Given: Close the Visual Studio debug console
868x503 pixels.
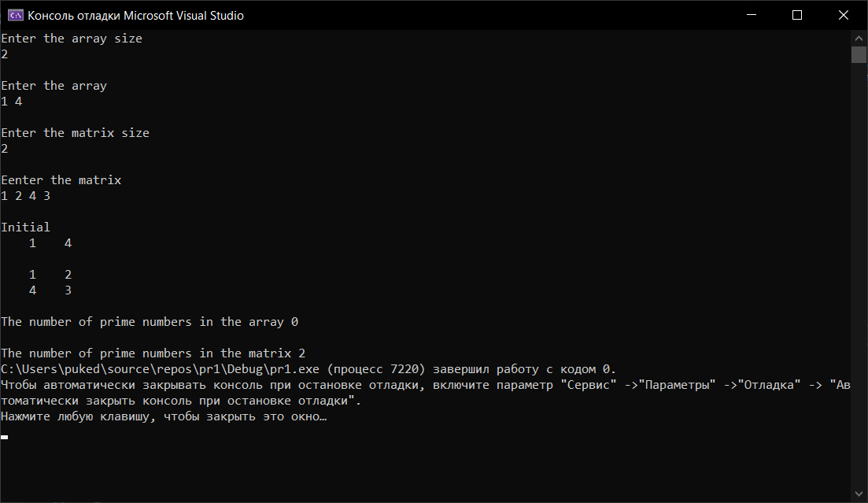Looking at the screenshot, I should tap(844, 15).
